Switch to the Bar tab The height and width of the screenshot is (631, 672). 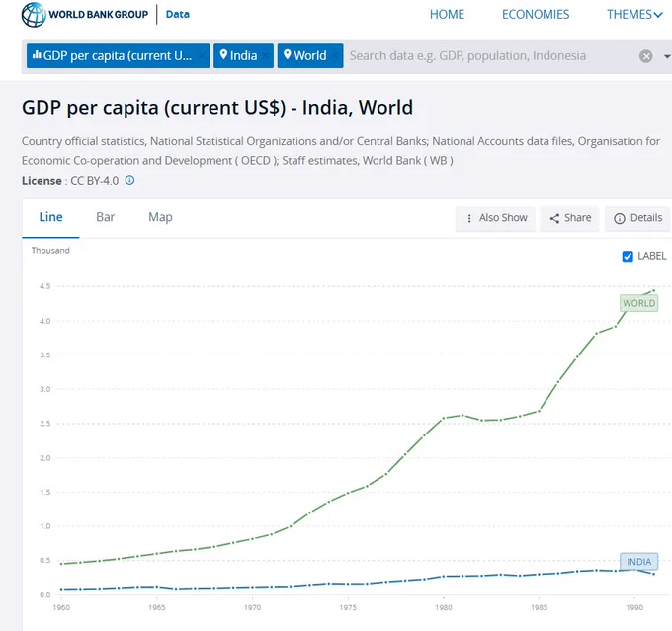click(x=106, y=217)
